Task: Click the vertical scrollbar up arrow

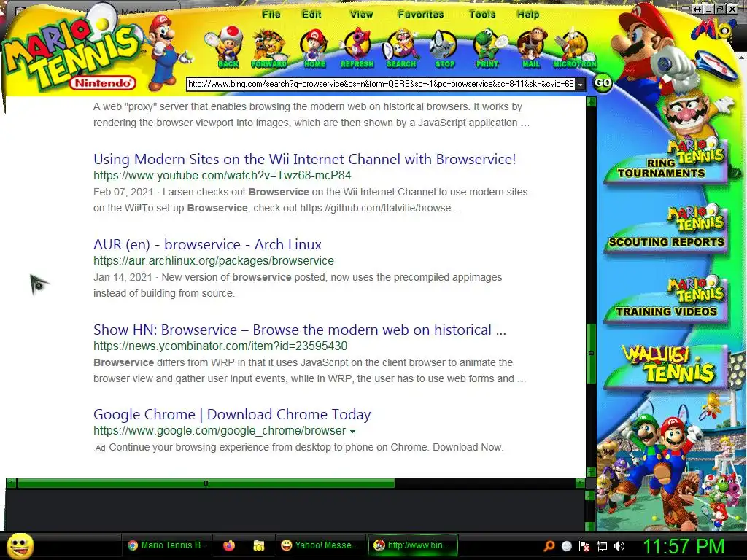Action: pyautogui.click(x=591, y=101)
